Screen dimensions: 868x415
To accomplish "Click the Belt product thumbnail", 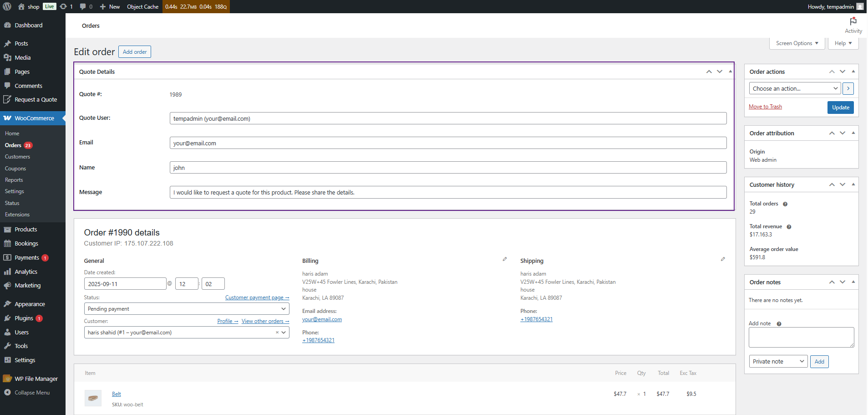I will point(93,398).
